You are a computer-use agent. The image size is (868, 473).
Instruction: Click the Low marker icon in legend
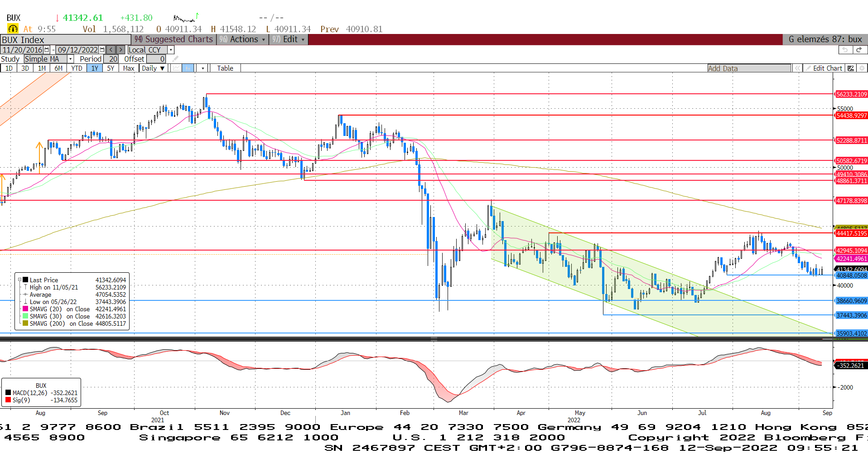(26, 302)
